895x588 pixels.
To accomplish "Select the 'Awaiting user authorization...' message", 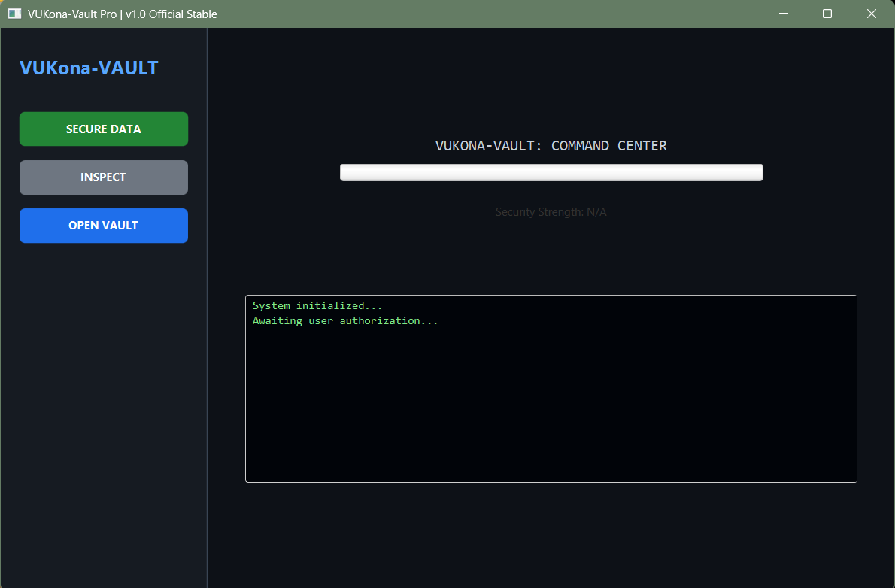I will 345,320.
